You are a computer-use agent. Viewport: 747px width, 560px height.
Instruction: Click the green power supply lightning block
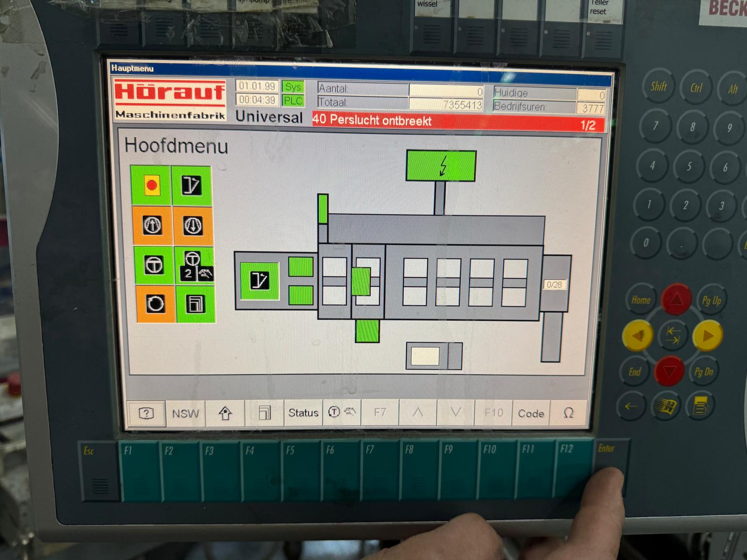click(x=441, y=166)
